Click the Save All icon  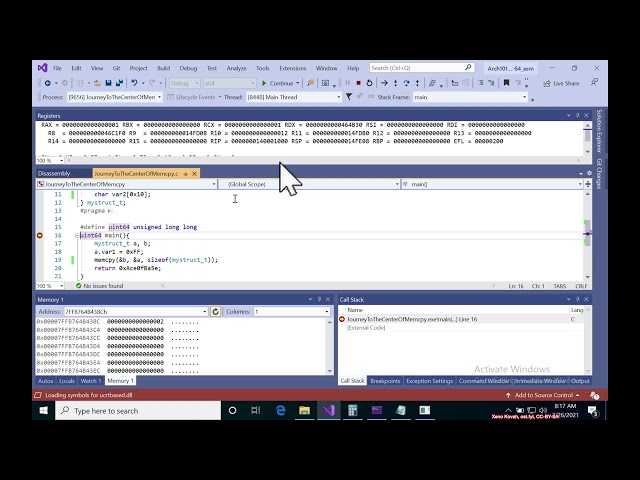[119, 83]
